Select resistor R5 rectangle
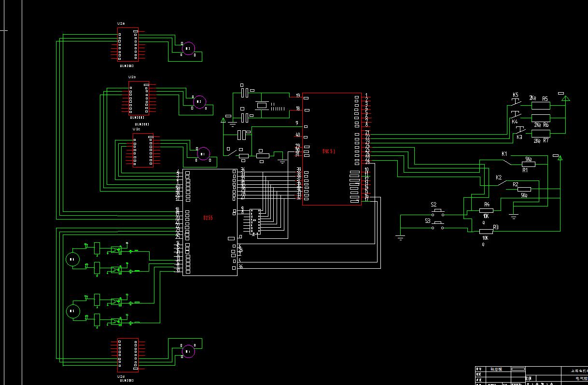Image resolution: width=588 pixels, height=385 pixels. 541,106
